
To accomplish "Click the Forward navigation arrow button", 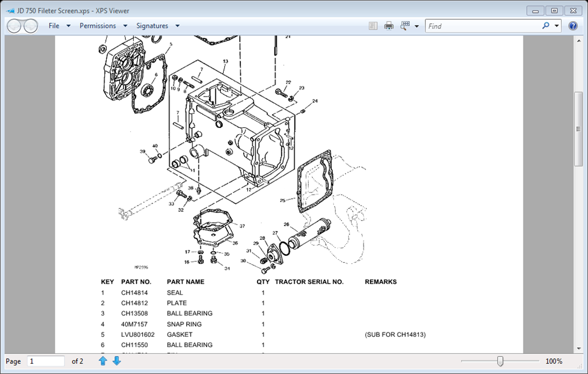I will click(x=31, y=26).
